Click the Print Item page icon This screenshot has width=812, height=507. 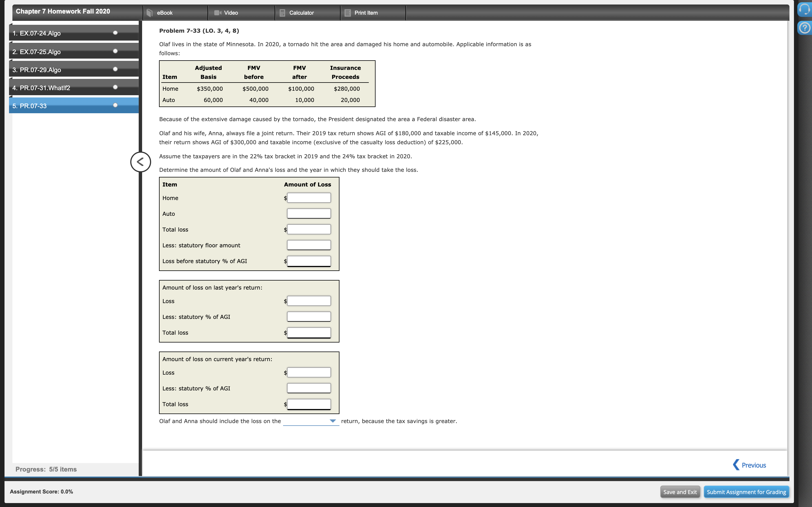[x=348, y=13]
